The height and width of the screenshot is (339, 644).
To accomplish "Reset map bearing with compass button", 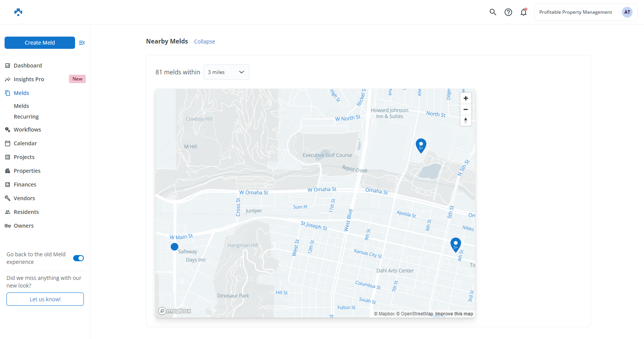I will click(x=466, y=120).
